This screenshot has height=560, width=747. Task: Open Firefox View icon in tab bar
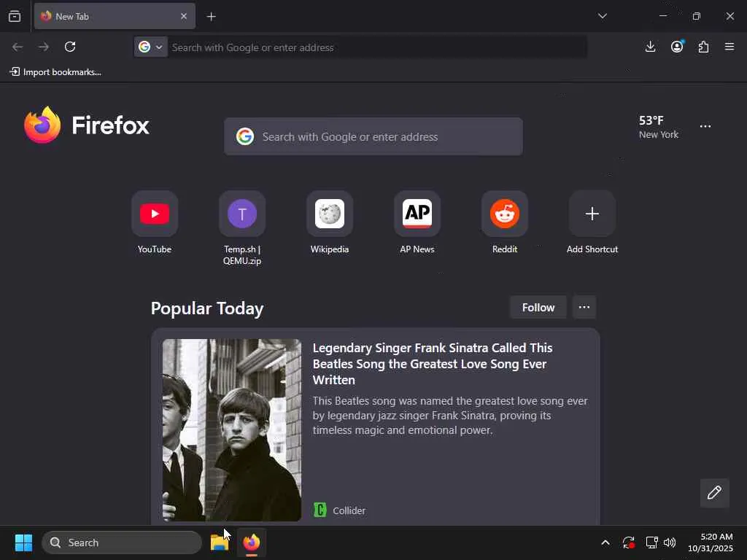[x=15, y=16]
